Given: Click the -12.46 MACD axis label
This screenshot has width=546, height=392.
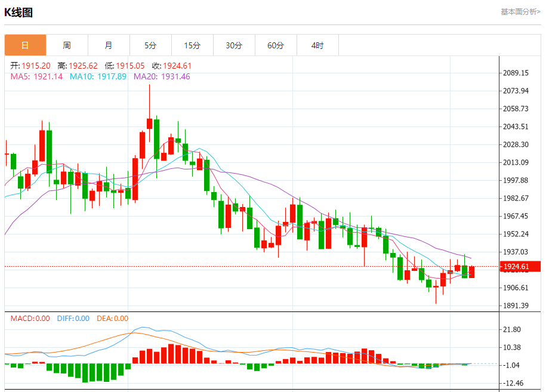Looking at the screenshot, I should [x=513, y=383].
